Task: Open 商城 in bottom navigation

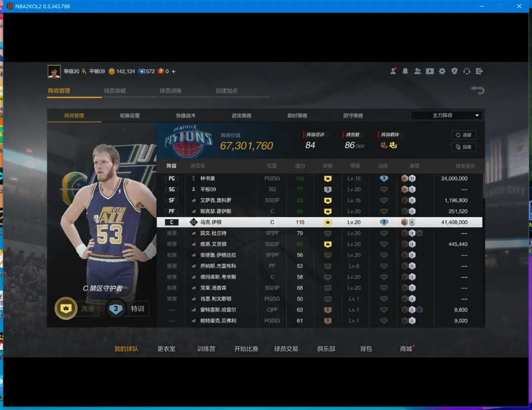Action: pyautogui.click(x=406, y=348)
